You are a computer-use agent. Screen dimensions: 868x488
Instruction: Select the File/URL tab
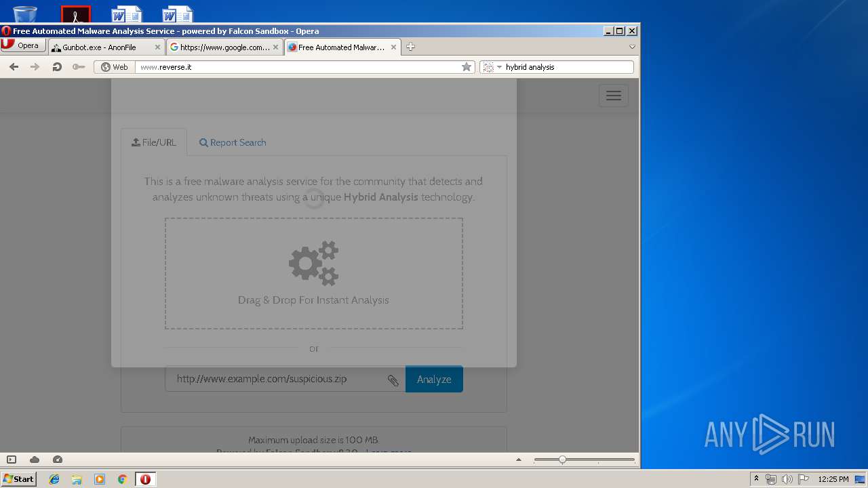click(x=154, y=142)
